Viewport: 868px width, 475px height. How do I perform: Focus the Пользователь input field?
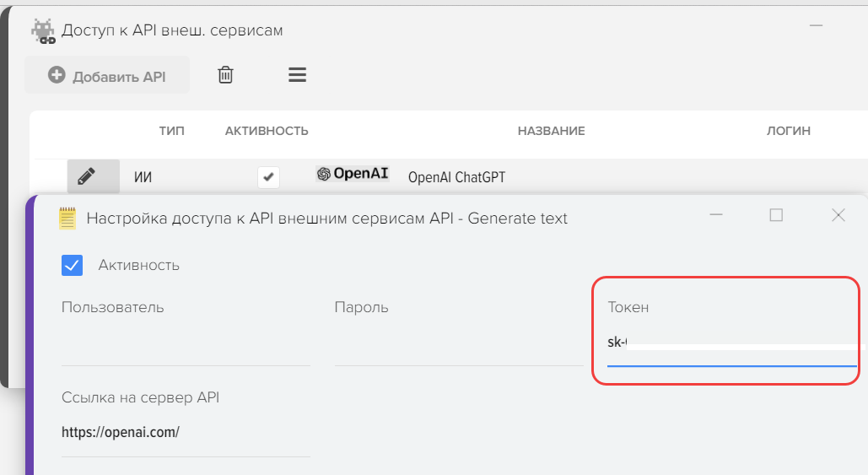click(186, 347)
